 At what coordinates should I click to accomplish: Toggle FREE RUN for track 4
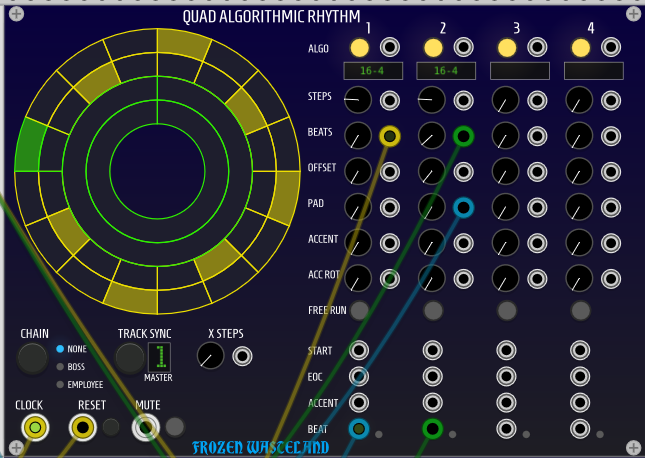tap(580, 310)
